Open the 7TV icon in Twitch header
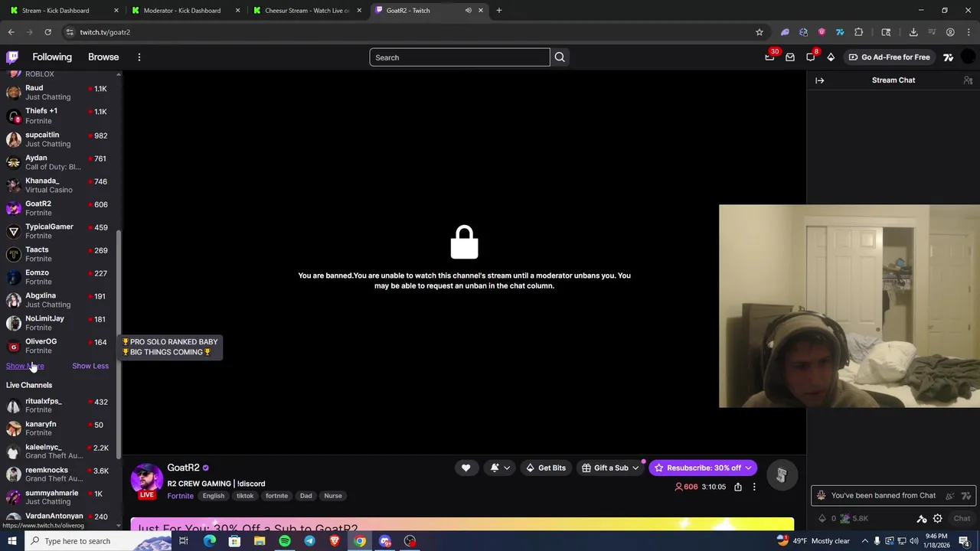Screen dimensions: 980x551 click(x=949, y=57)
